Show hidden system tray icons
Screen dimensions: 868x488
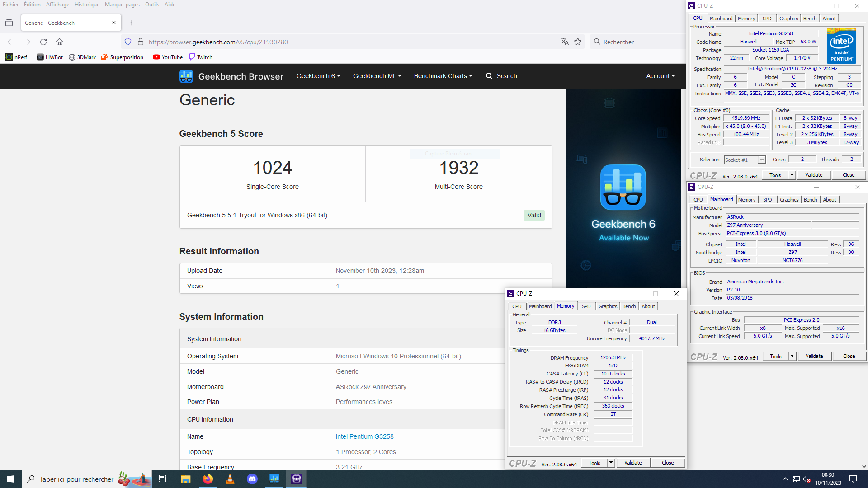tap(785, 479)
